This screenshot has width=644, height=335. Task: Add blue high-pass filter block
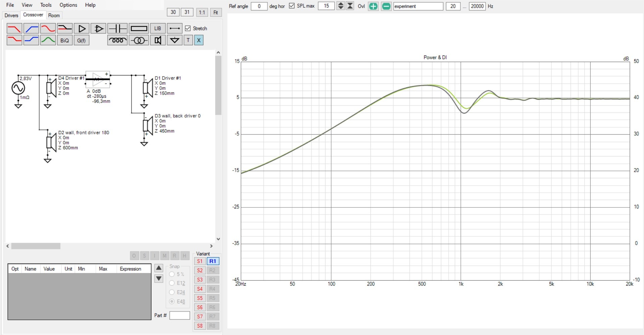31,29
